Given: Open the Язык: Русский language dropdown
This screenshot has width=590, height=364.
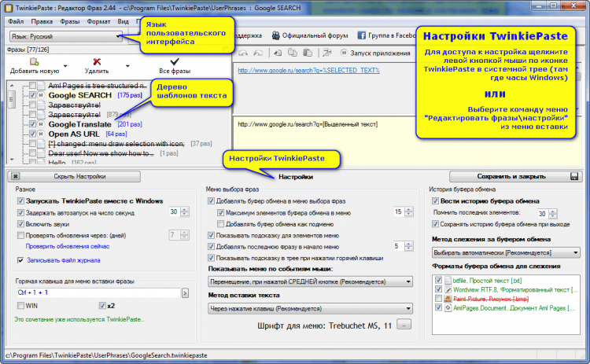Looking at the screenshot, I should (66, 36).
